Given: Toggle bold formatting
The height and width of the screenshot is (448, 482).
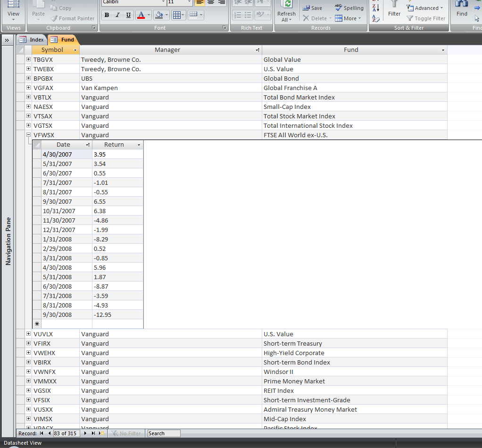Looking at the screenshot, I should [x=107, y=15].
